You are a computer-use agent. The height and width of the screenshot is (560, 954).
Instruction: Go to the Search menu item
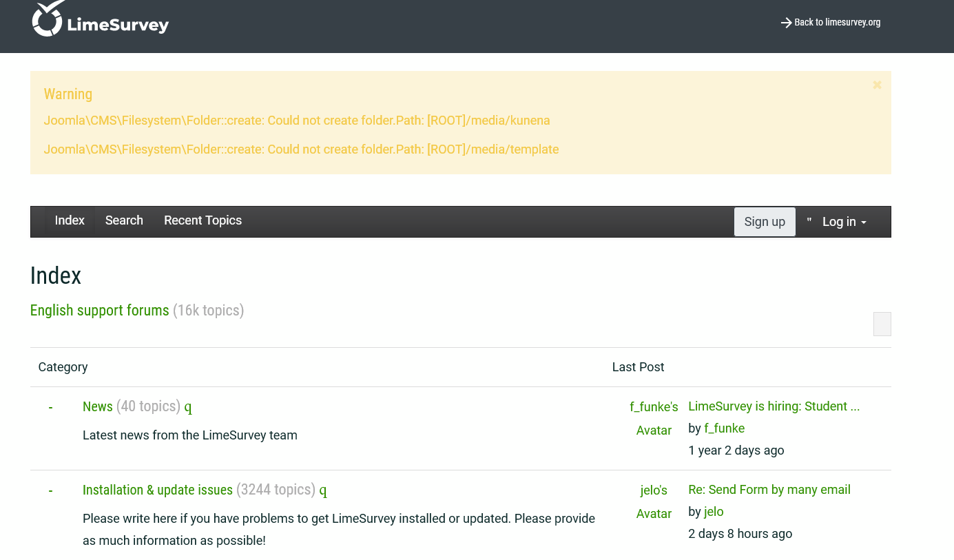[x=124, y=220]
